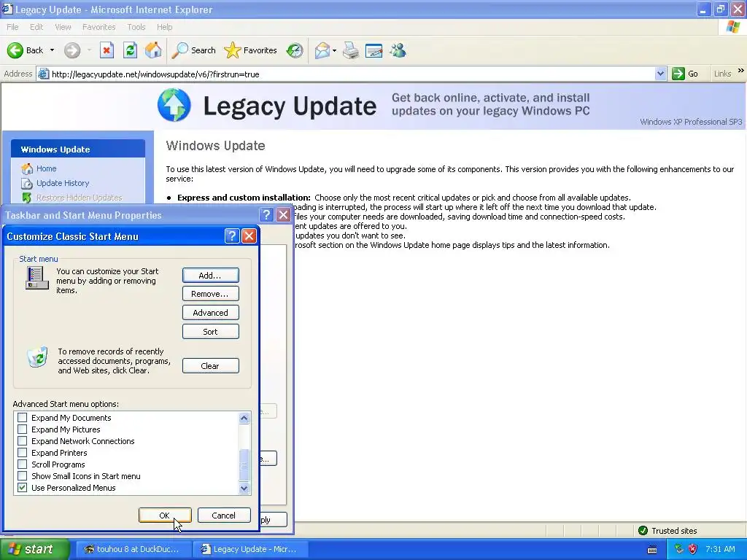Print the page with printer icon
747x560 pixels.
click(x=351, y=50)
